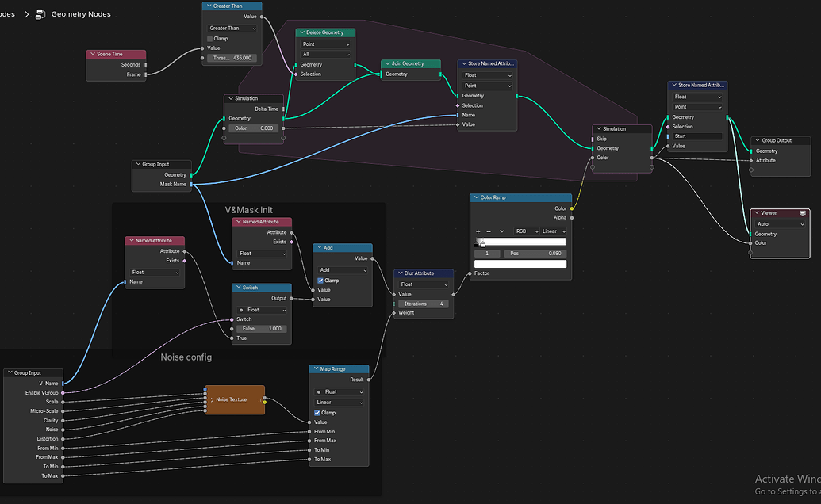Open the Auto domain dropdown in Viewer node
The width and height of the screenshot is (821, 504).
click(781, 224)
